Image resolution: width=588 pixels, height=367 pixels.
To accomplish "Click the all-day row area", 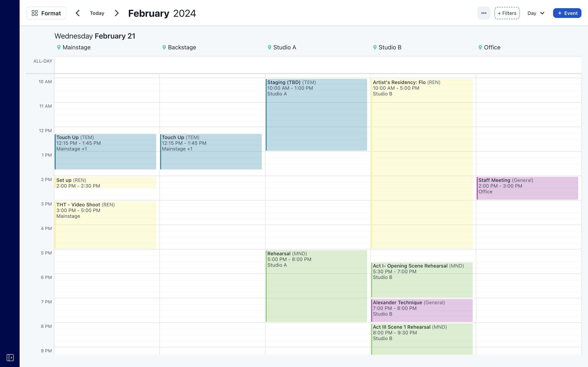I will coord(318,65).
